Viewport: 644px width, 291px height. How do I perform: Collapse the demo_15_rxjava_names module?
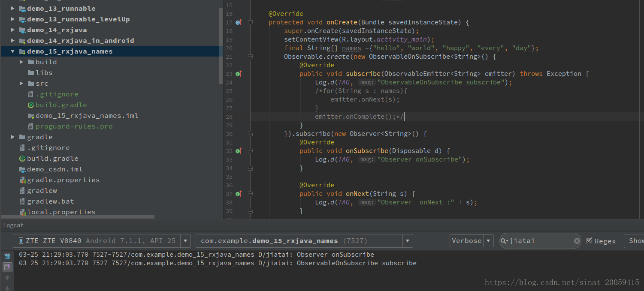[13, 51]
